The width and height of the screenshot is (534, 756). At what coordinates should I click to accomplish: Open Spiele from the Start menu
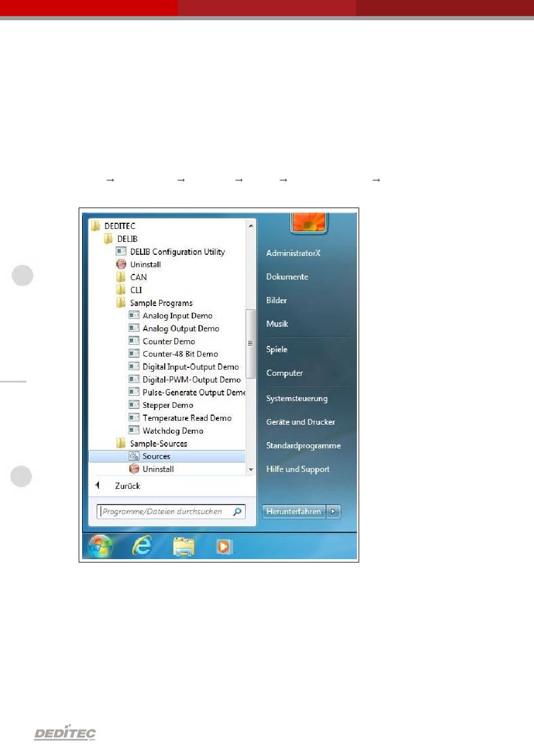[277, 349]
